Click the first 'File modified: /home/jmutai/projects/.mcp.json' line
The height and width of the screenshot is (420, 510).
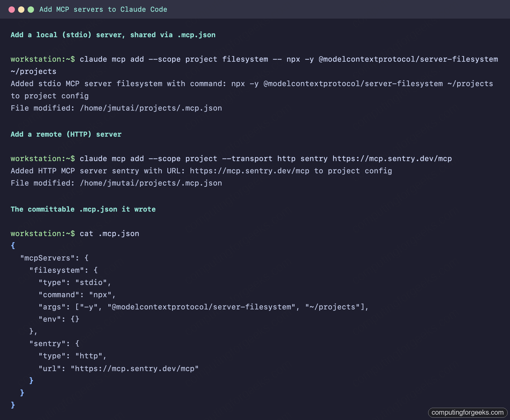[116, 108]
